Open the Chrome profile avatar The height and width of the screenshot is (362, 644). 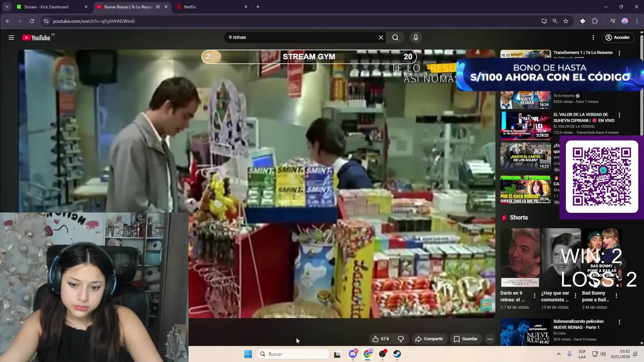[x=625, y=21]
